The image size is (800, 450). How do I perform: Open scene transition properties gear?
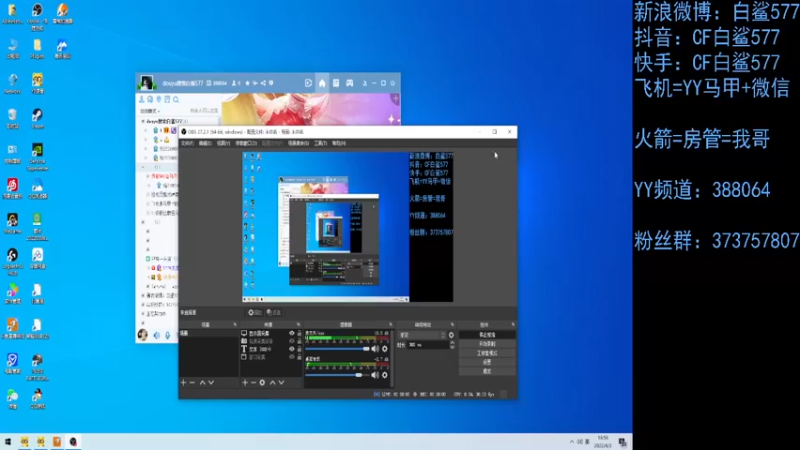click(451, 335)
